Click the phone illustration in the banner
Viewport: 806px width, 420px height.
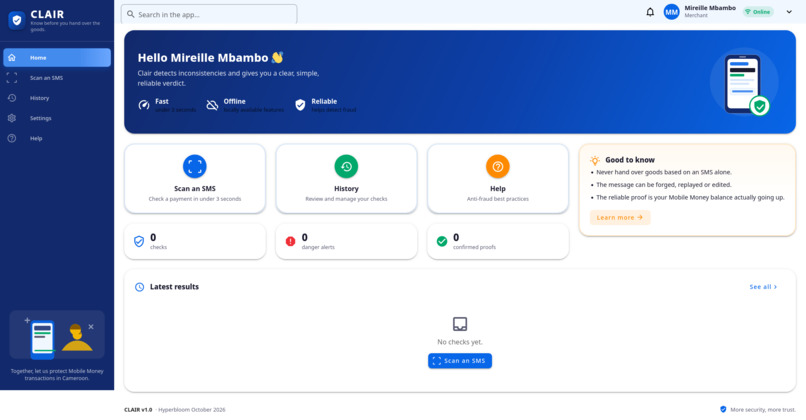click(x=745, y=84)
